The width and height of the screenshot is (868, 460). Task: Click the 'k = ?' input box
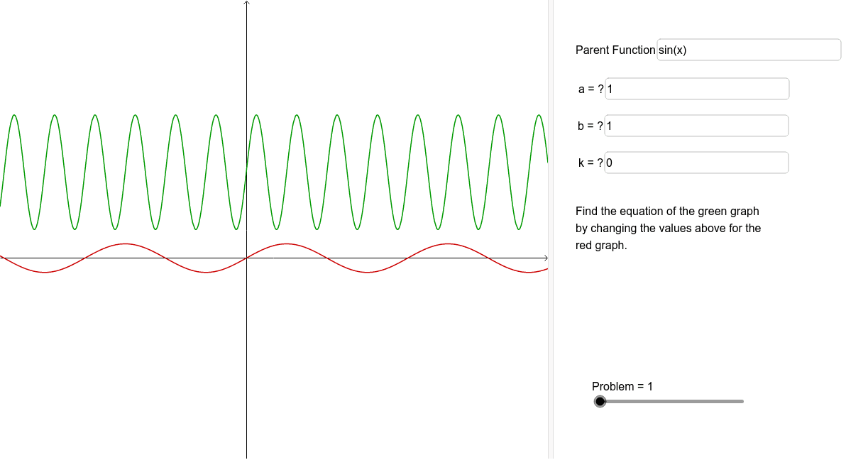pyautogui.click(x=697, y=163)
